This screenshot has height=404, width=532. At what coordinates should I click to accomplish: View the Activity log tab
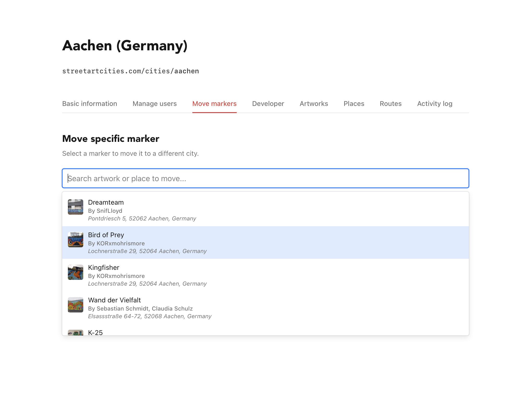[435, 104]
